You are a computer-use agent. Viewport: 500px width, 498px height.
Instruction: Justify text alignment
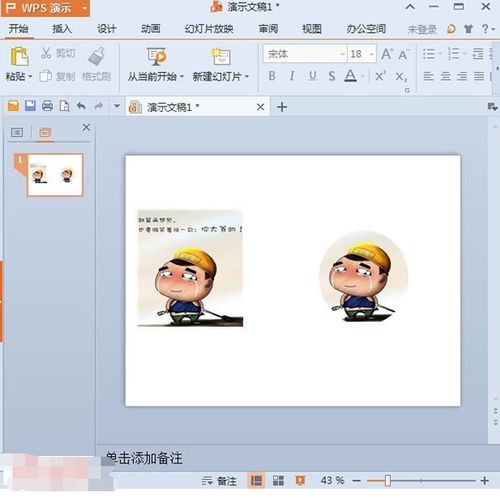pos(479,76)
